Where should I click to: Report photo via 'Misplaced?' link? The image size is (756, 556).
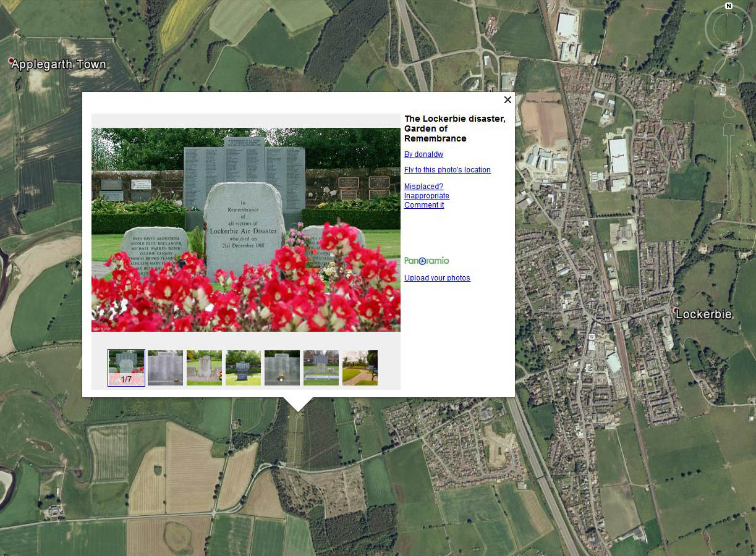tap(423, 187)
